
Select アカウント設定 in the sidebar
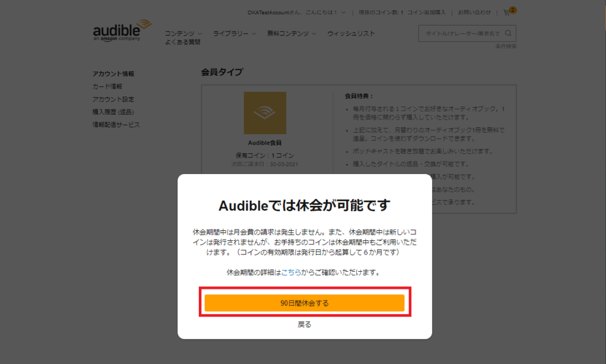(x=113, y=99)
